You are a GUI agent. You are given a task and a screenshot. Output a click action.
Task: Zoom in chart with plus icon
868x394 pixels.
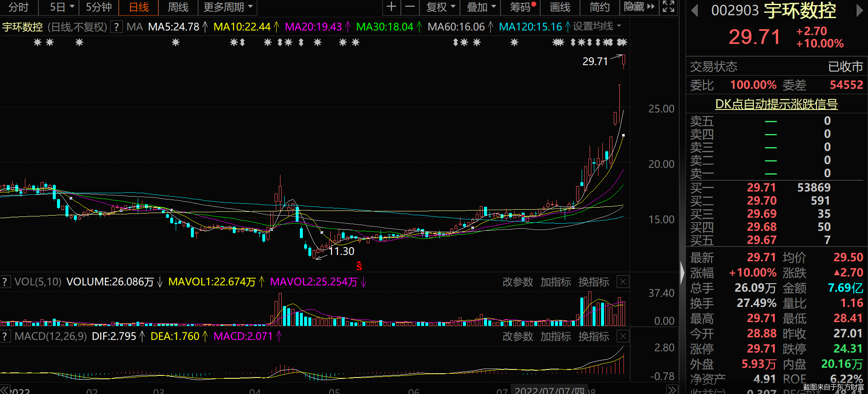pos(391,7)
